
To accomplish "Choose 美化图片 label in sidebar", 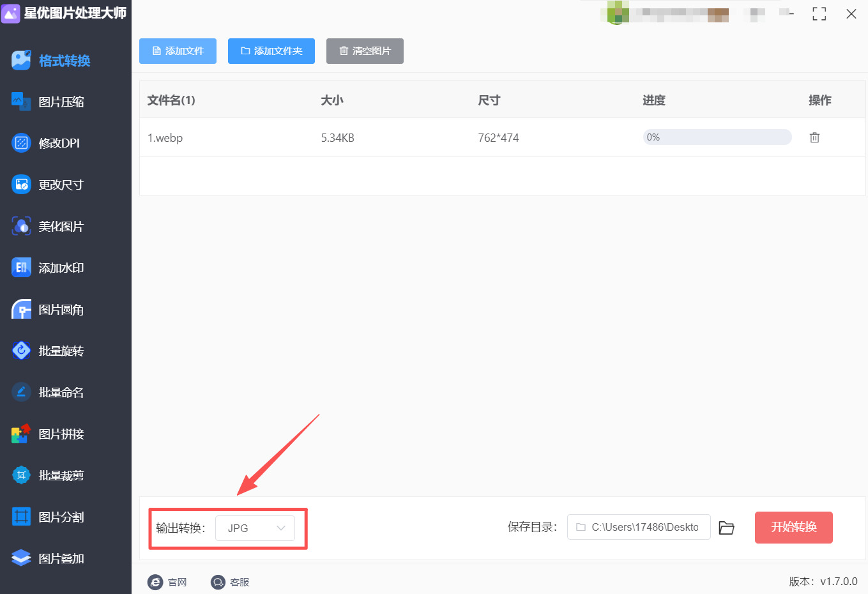I will (x=61, y=227).
